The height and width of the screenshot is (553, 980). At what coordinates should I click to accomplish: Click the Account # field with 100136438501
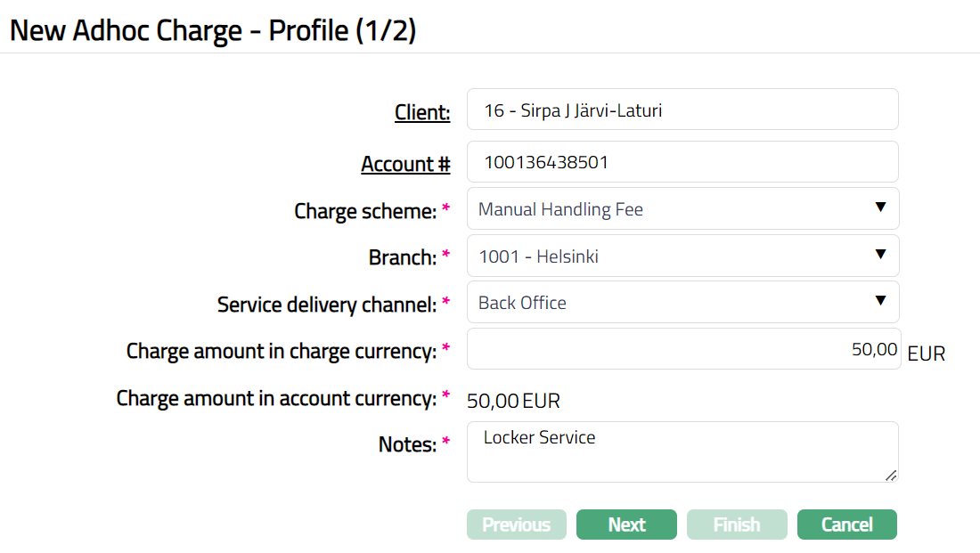[682, 162]
